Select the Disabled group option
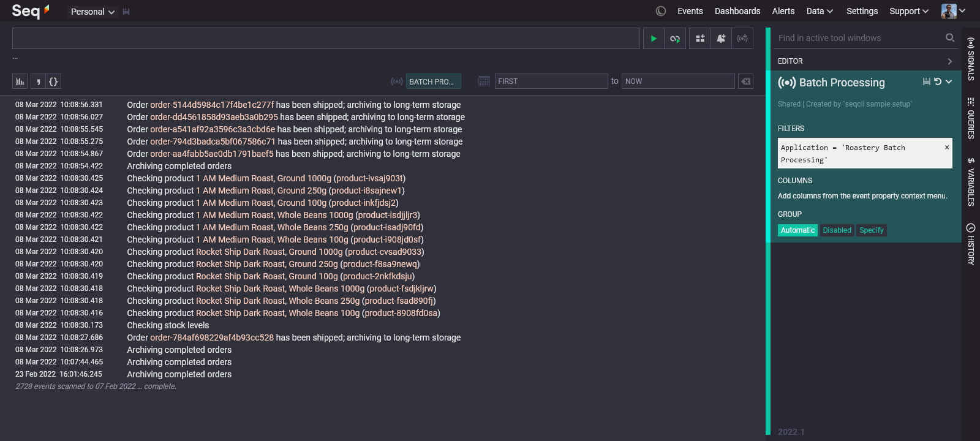This screenshot has width=980, height=441. [837, 230]
